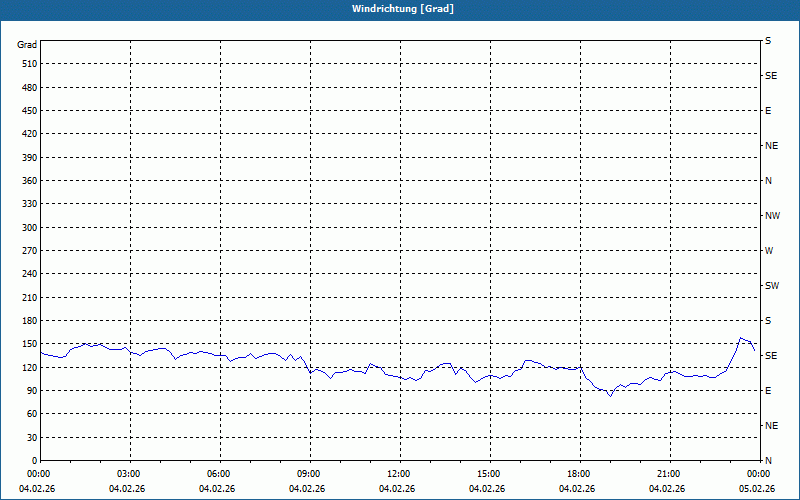Viewport: 800px width, 500px height.
Task: Click the 04.02.26 date under 18:00
Action: (x=577, y=489)
